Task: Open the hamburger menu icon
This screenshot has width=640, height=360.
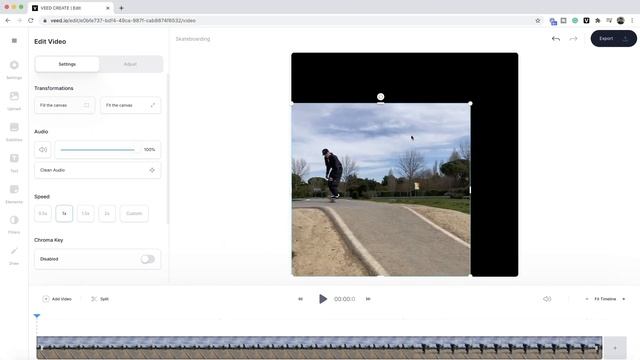Action: (x=14, y=40)
